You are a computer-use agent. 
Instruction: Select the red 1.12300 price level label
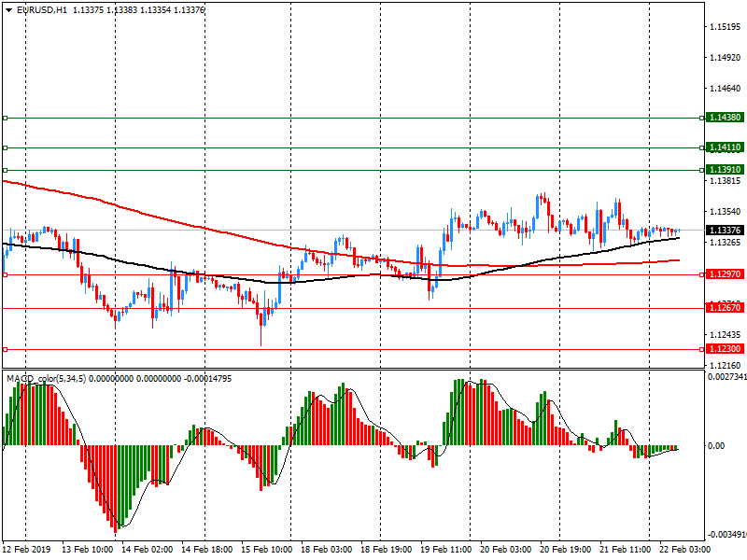[725, 349]
